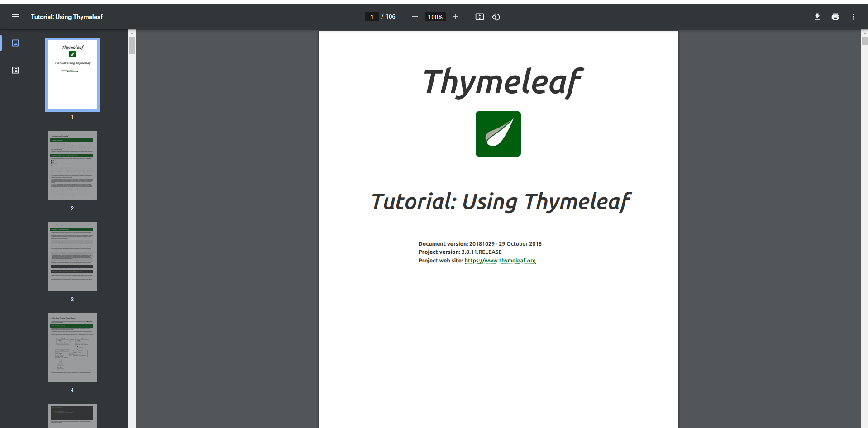
Task: Zoom out of the PDF document
Action: [414, 17]
